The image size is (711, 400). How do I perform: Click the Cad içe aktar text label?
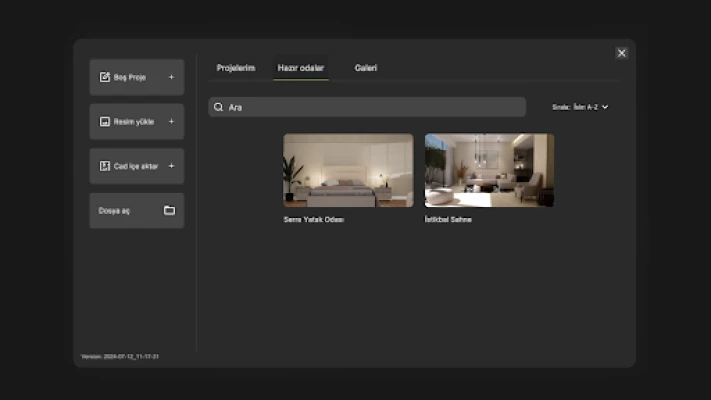pyautogui.click(x=136, y=166)
